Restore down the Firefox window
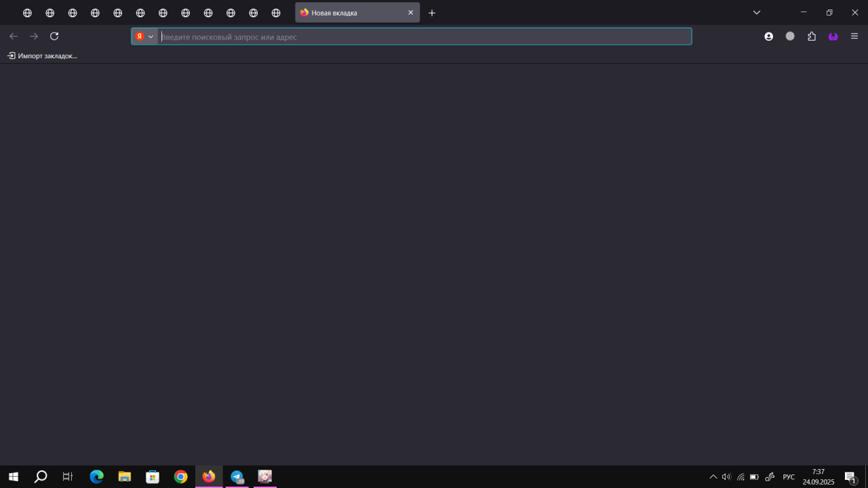868x488 pixels. (x=829, y=12)
